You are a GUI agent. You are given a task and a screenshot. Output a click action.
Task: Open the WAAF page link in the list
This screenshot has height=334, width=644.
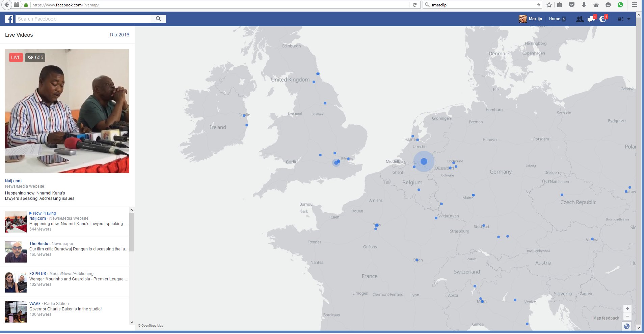point(35,304)
